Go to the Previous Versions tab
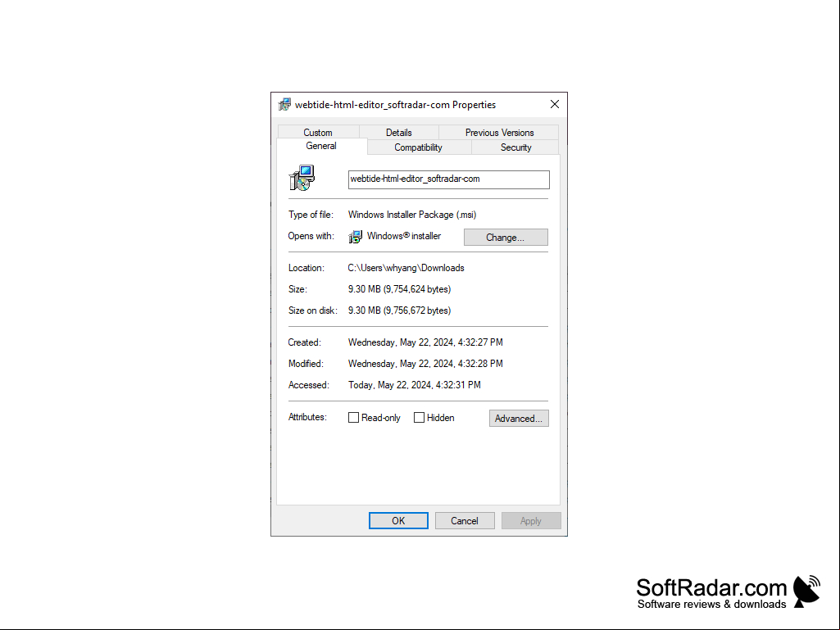The width and height of the screenshot is (840, 630). [x=499, y=132]
